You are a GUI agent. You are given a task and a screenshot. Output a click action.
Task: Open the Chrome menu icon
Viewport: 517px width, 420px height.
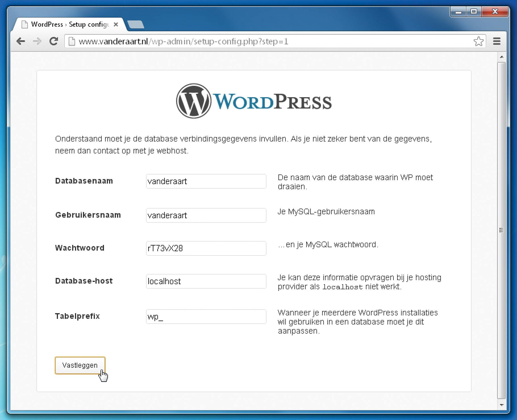497,41
